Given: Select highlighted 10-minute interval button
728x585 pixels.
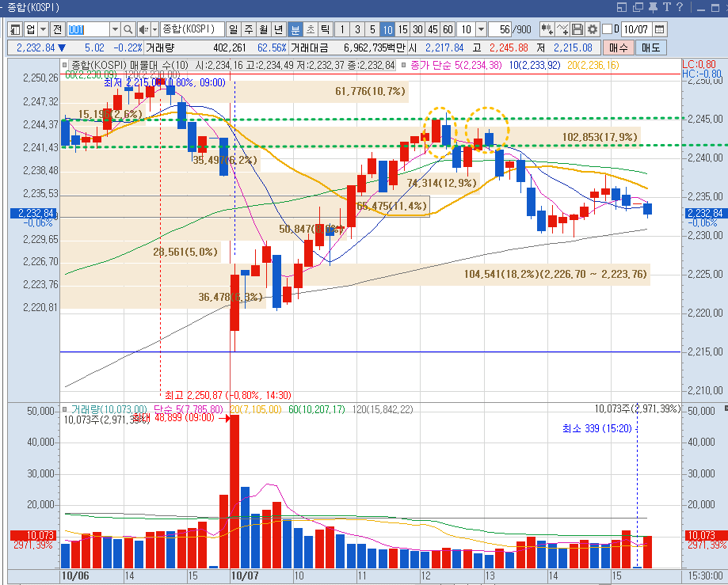Looking at the screenshot, I should tap(387, 30).
